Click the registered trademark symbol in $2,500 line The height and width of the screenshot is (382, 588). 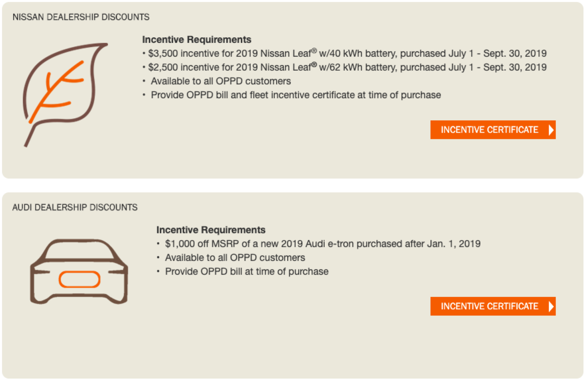point(314,64)
